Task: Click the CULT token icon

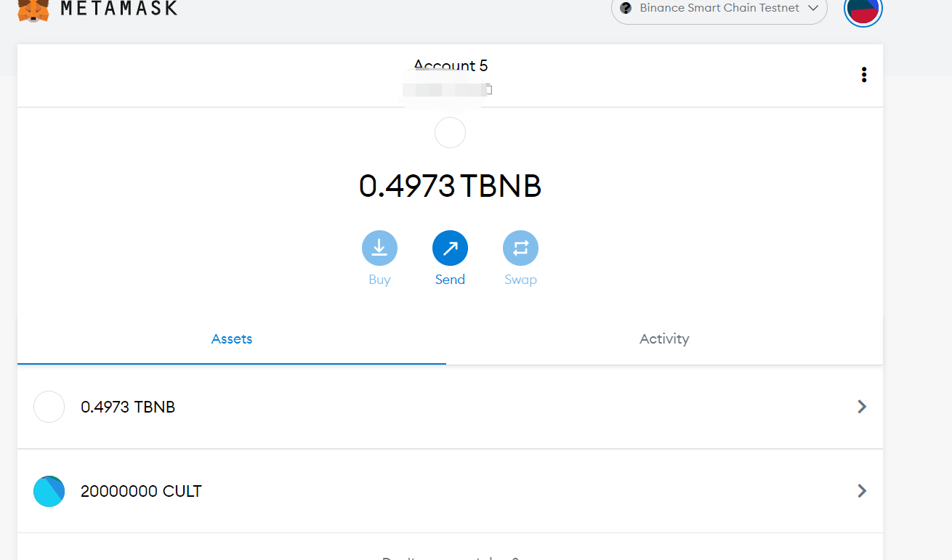Action: (49, 491)
